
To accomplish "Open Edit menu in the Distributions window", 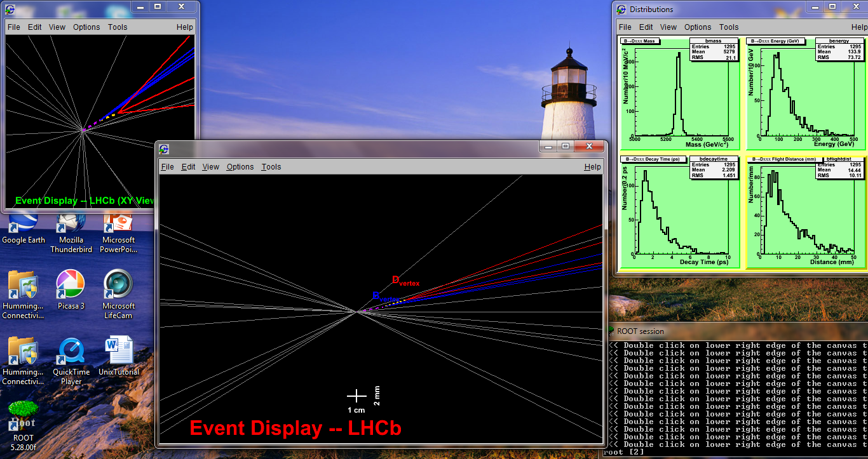I will (x=646, y=27).
